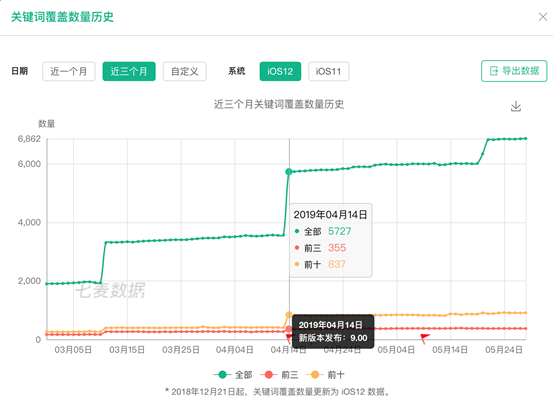Choose 自定义 custom date range
The width and height of the screenshot is (553, 404).
point(185,72)
